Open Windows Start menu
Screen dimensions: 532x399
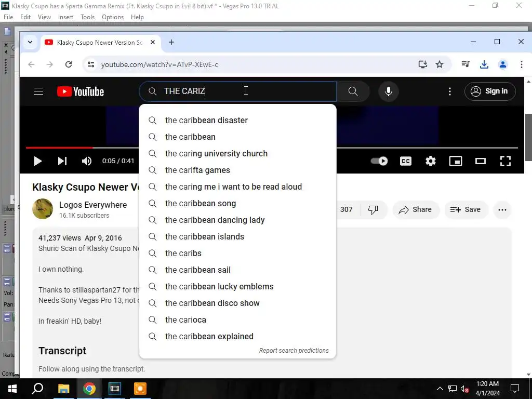[x=12, y=389]
